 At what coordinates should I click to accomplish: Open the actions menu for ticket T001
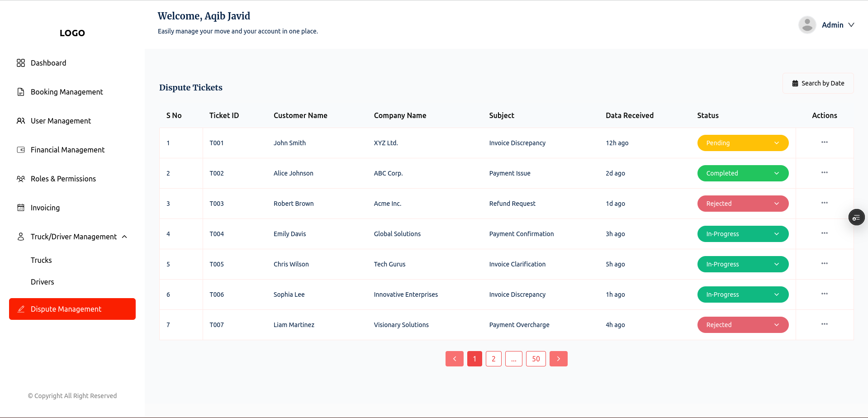pyautogui.click(x=824, y=142)
